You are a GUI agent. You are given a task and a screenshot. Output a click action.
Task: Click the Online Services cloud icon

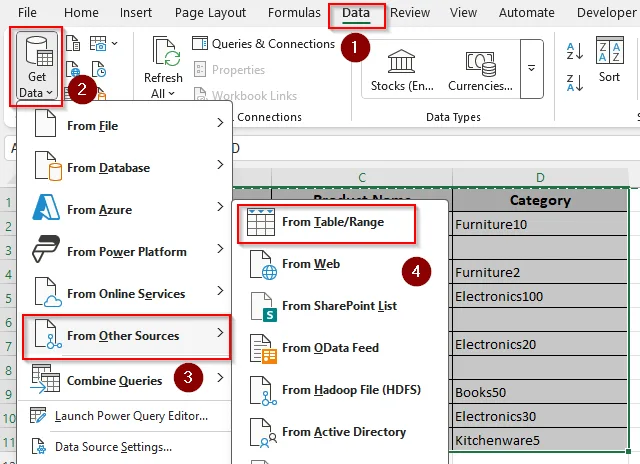pos(48,292)
